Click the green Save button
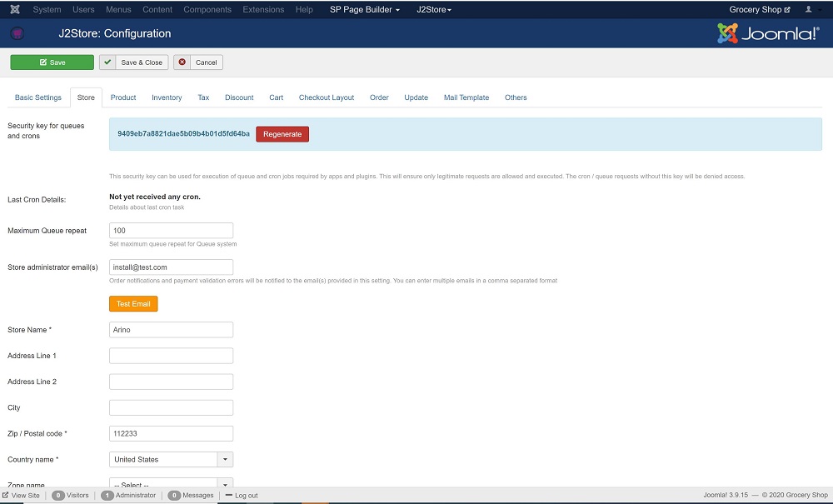Image resolution: width=833 pixels, height=504 pixels. click(52, 62)
